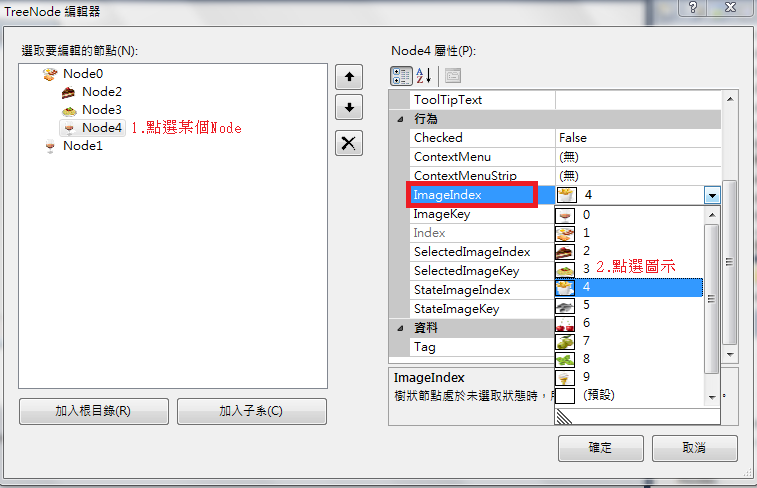The width and height of the screenshot is (757, 488).
Task: Confirm with the 確定 button
Action: [x=601, y=448]
